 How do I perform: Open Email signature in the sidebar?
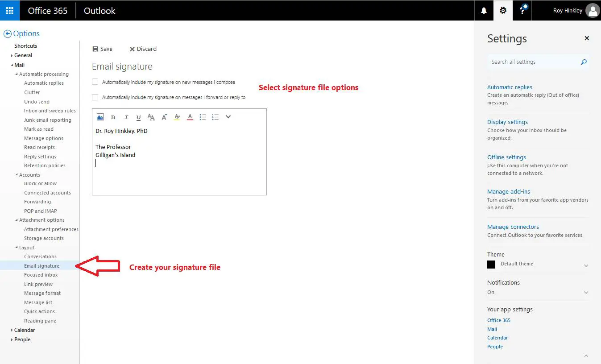tap(41, 265)
